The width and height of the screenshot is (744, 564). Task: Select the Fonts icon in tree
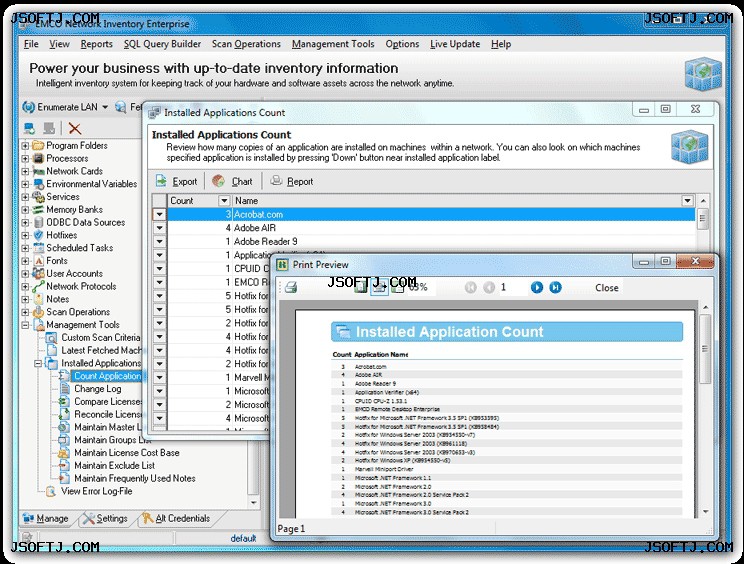click(x=38, y=261)
